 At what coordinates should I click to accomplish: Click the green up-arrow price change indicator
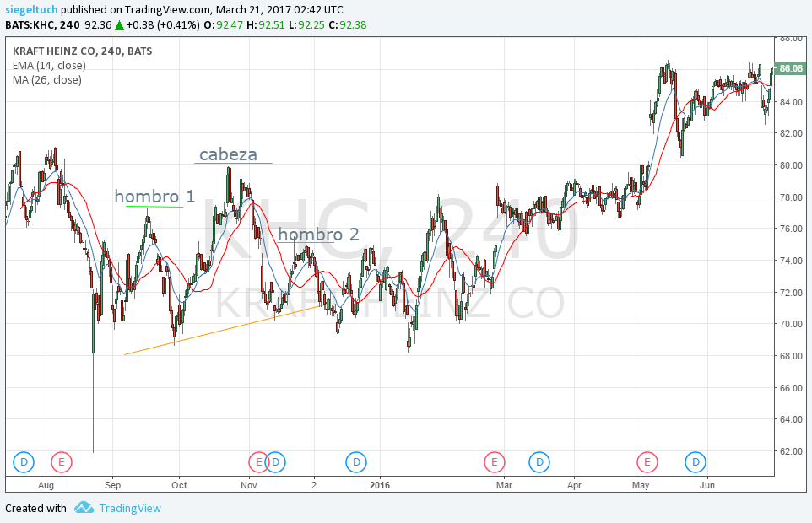coord(119,24)
